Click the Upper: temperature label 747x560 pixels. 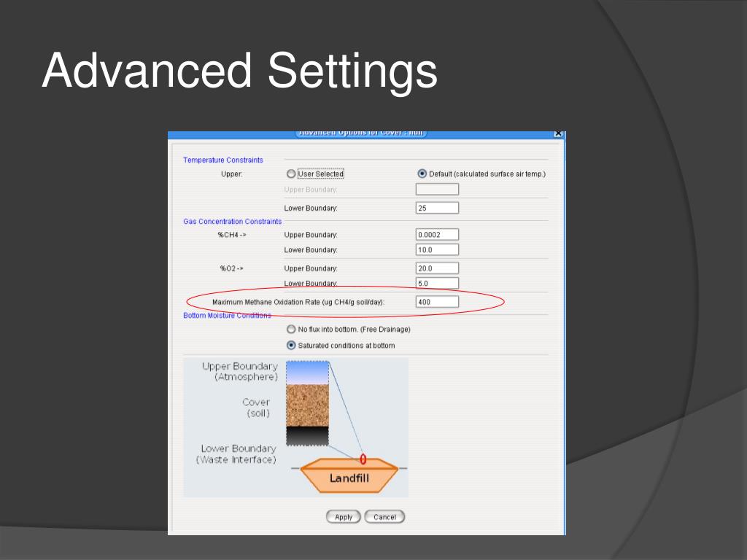tap(231, 174)
